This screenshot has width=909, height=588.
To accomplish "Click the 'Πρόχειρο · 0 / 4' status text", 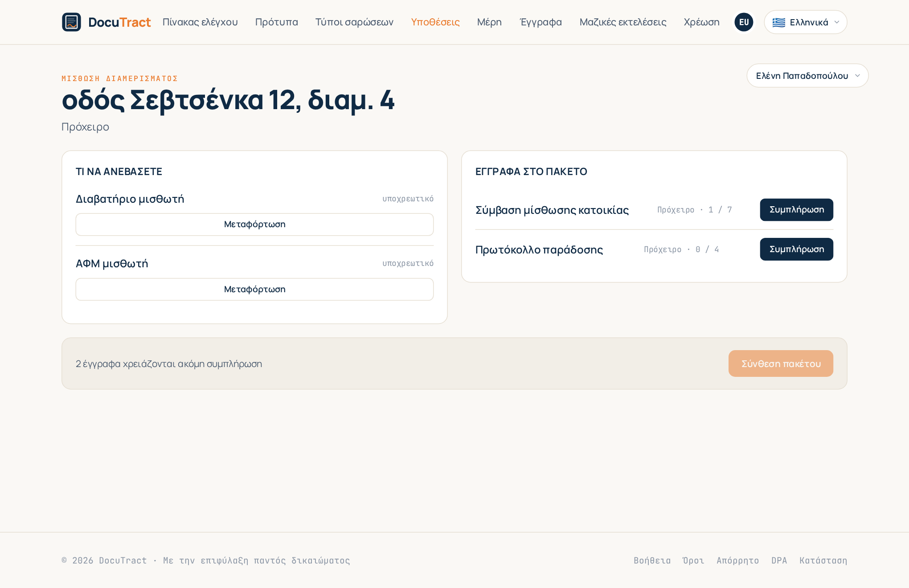I will pyautogui.click(x=681, y=249).
